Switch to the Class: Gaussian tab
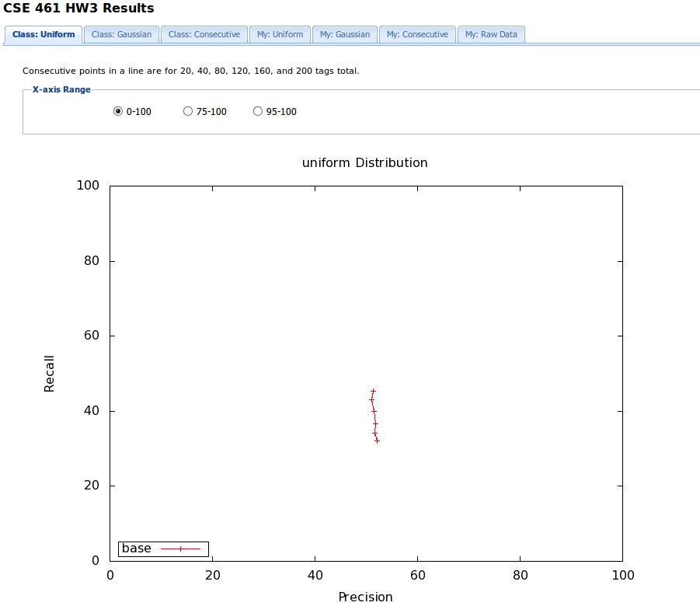 pyautogui.click(x=122, y=34)
